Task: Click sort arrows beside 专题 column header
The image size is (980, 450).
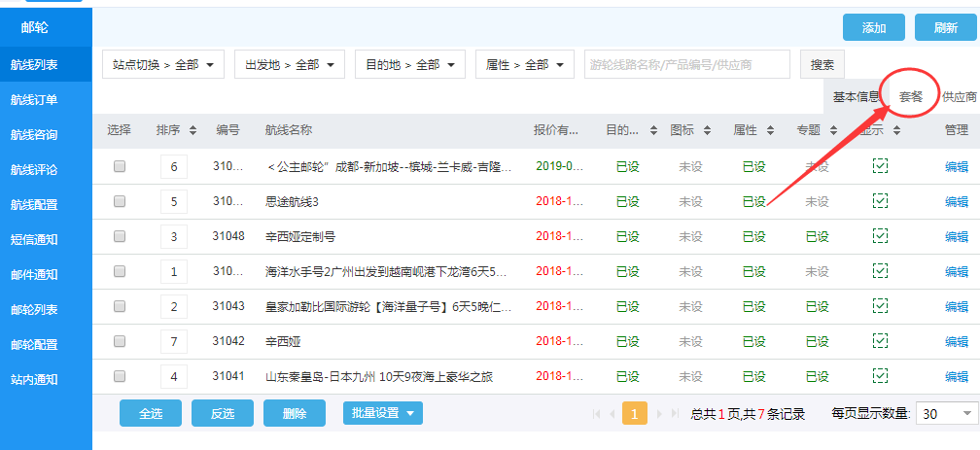Action: tap(832, 130)
